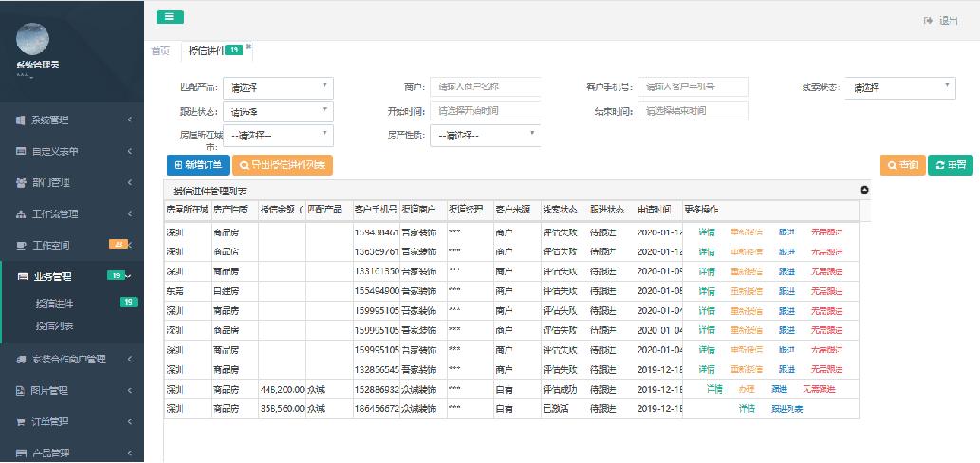Click the 图片管理 file icon in sidebar
The height and width of the screenshot is (463, 980).
[x=20, y=391]
